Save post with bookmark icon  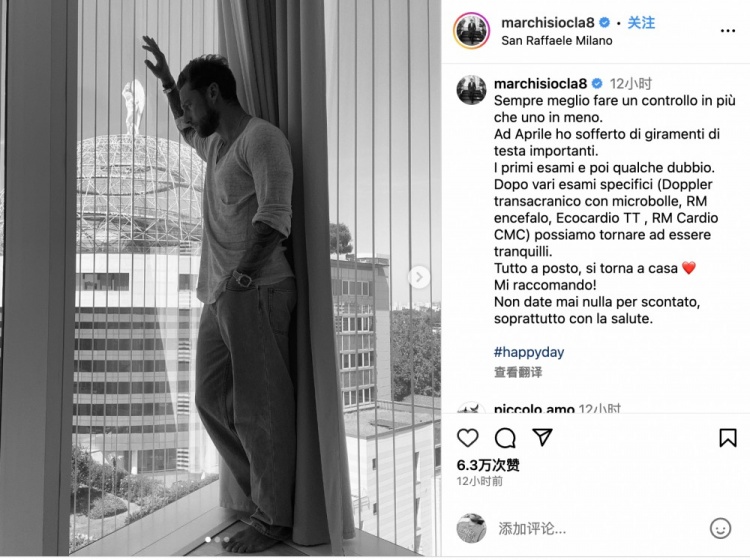click(x=728, y=438)
